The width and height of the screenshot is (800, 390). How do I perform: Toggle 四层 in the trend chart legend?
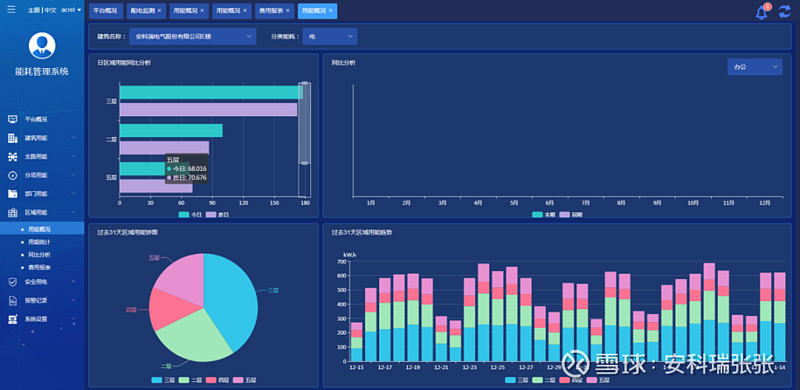coord(571,380)
